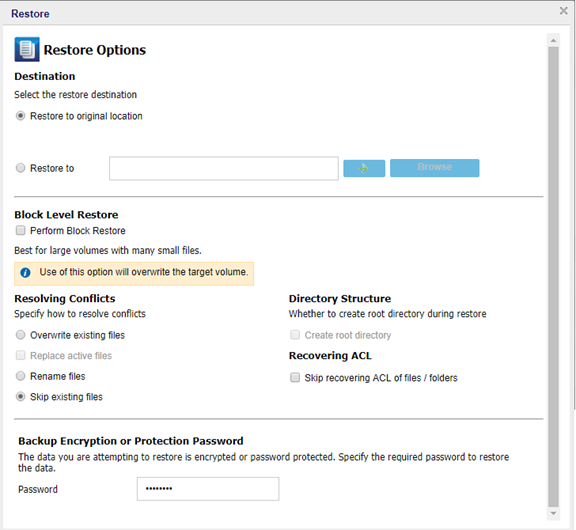Focus the Restore to path field
The image size is (576, 530).
point(224,169)
